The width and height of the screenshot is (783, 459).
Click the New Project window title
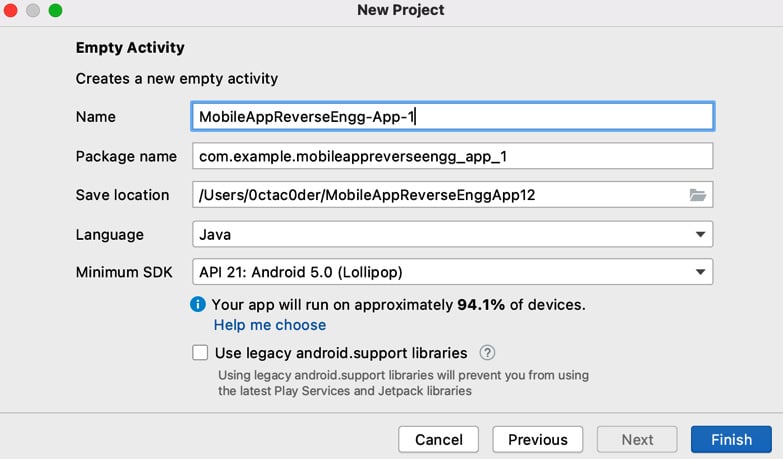400,10
